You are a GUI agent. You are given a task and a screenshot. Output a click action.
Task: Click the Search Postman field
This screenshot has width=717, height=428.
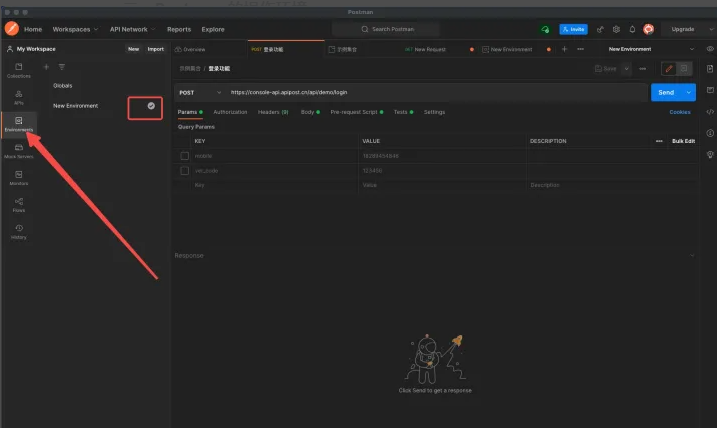pos(386,29)
